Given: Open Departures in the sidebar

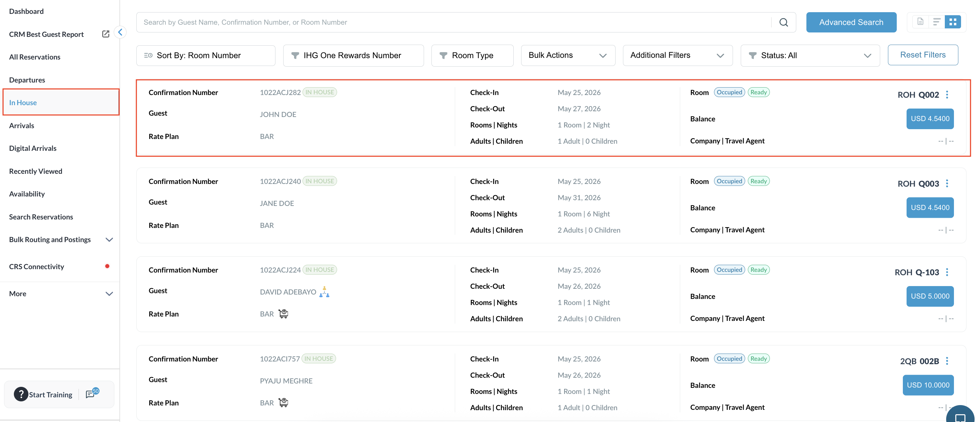Looking at the screenshot, I should 27,80.
